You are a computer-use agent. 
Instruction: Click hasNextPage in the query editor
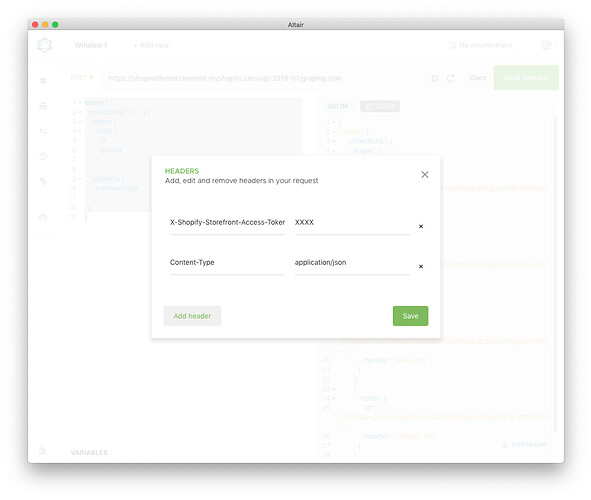click(118, 188)
